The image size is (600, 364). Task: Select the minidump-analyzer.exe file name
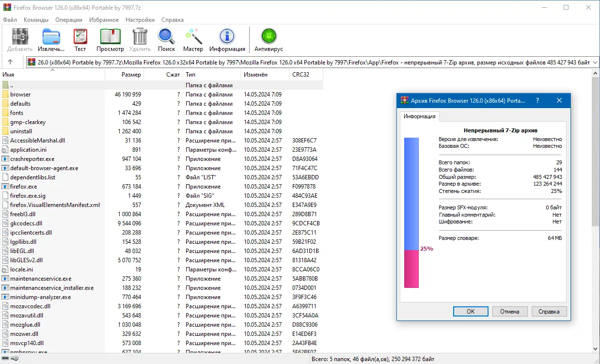pyautogui.click(x=41, y=297)
